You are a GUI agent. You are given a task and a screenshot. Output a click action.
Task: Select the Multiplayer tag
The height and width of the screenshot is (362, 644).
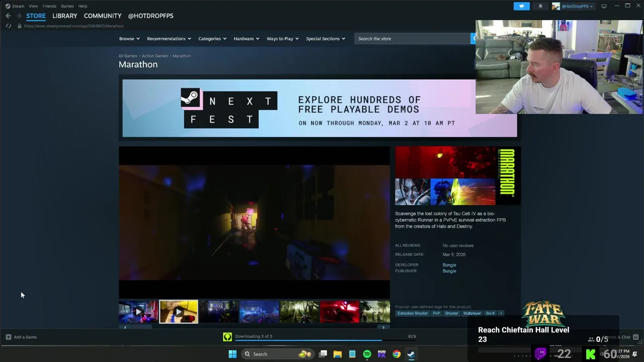coord(472,313)
